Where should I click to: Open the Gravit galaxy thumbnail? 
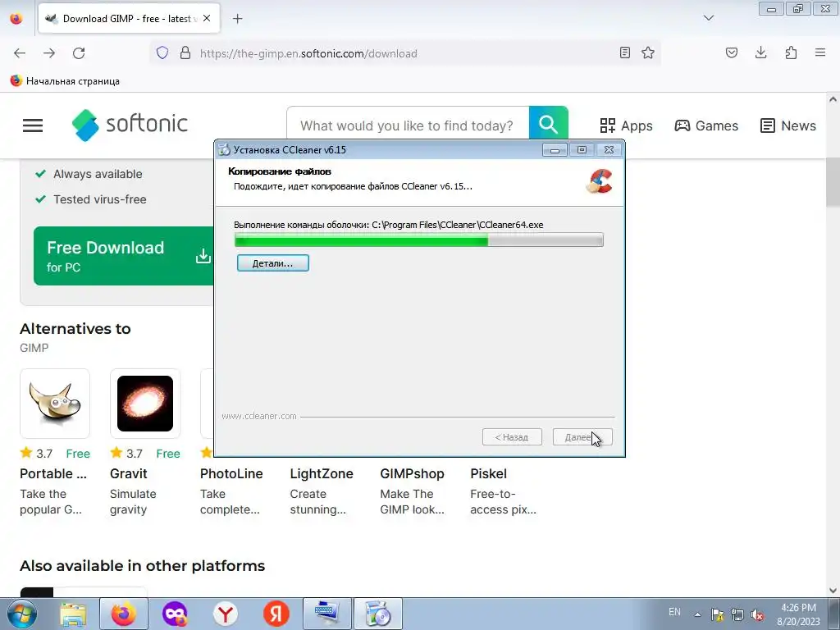(145, 404)
